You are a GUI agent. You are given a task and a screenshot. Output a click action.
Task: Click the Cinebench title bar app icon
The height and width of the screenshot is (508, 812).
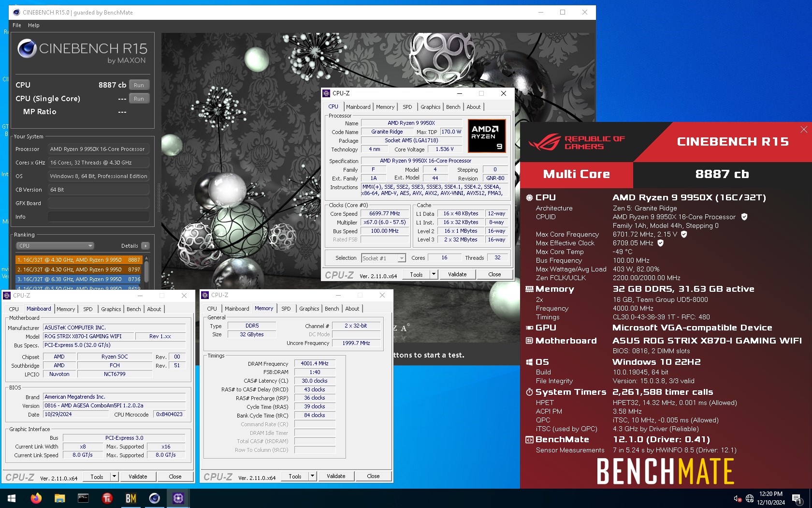pos(16,12)
